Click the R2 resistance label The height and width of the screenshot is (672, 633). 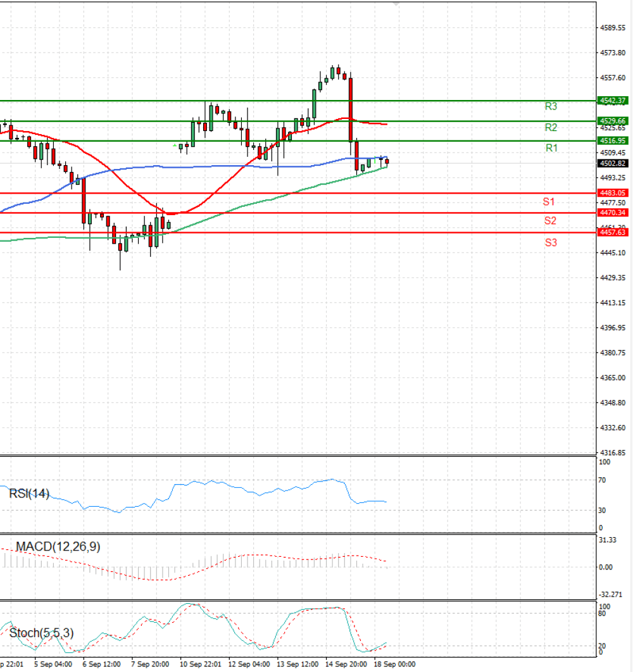(551, 127)
